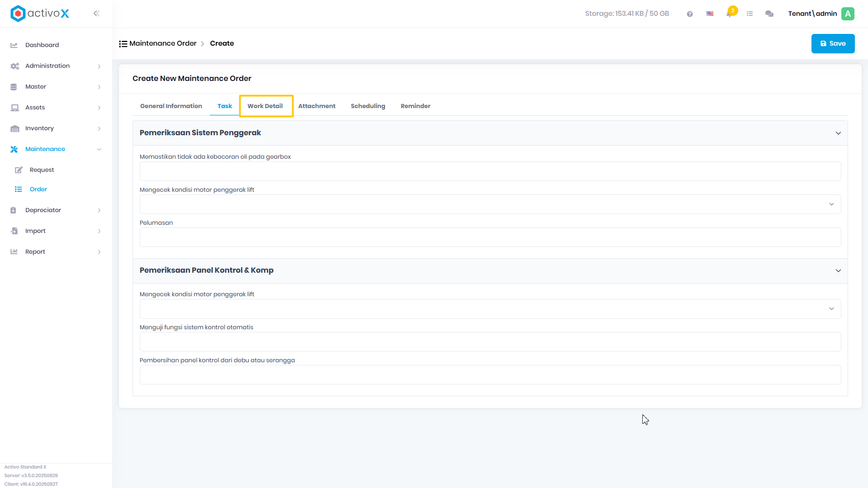This screenshot has width=868, height=488.
Task: Expand the Import menu chevron
Action: coord(99,231)
